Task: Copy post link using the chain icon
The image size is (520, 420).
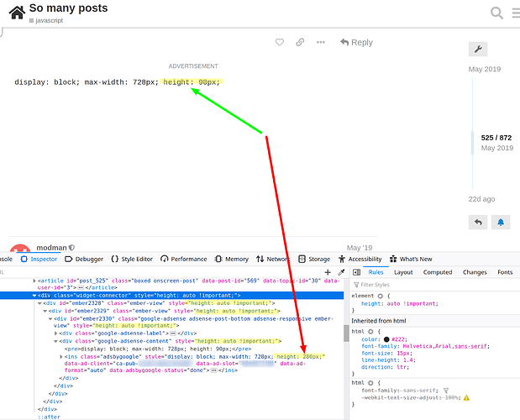Action: coord(300,42)
